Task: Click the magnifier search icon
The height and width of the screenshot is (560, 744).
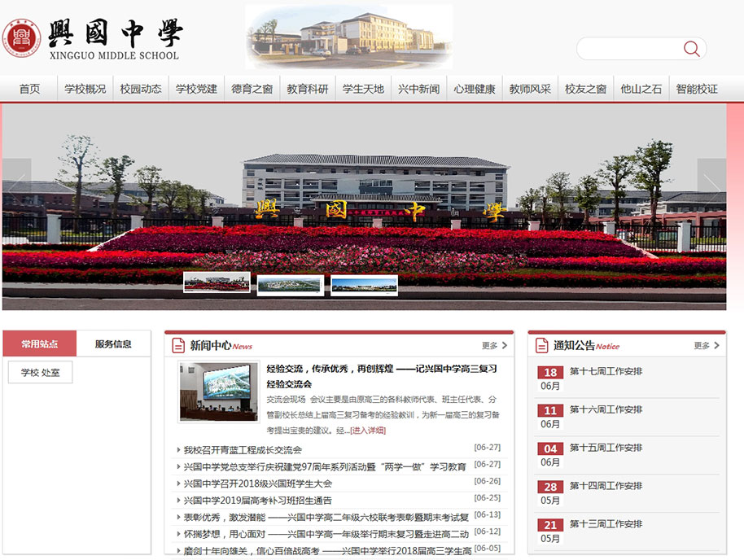Action: pos(691,49)
